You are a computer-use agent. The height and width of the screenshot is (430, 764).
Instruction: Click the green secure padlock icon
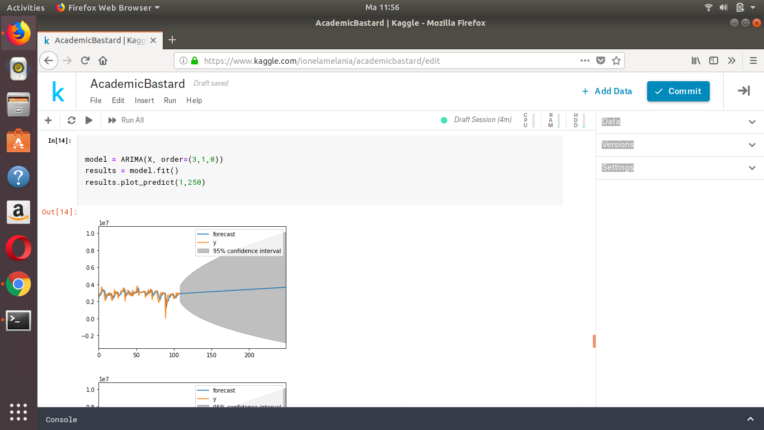pyautogui.click(x=194, y=61)
